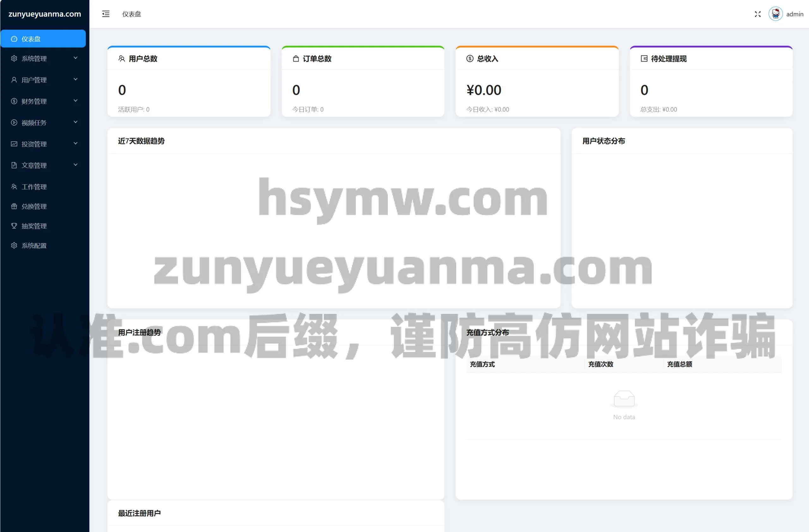The width and height of the screenshot is (809, 532).
Task: Toggle fullscreen mode icon
Action: (x=758, y=14)
